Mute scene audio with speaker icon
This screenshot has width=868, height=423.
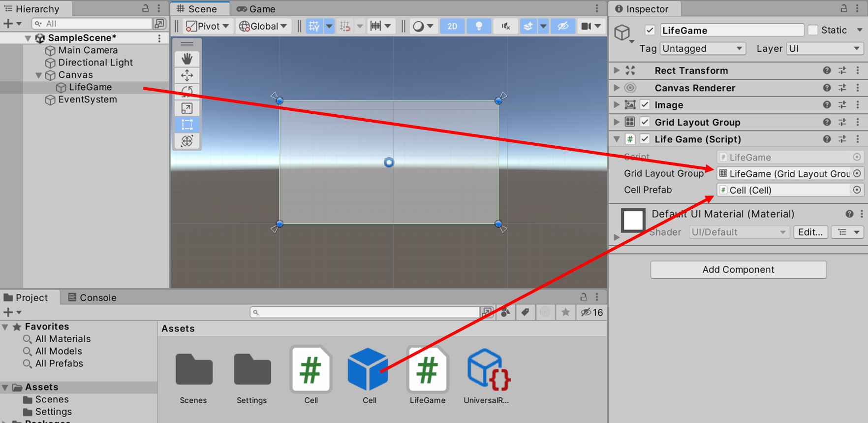pos(505,26)
